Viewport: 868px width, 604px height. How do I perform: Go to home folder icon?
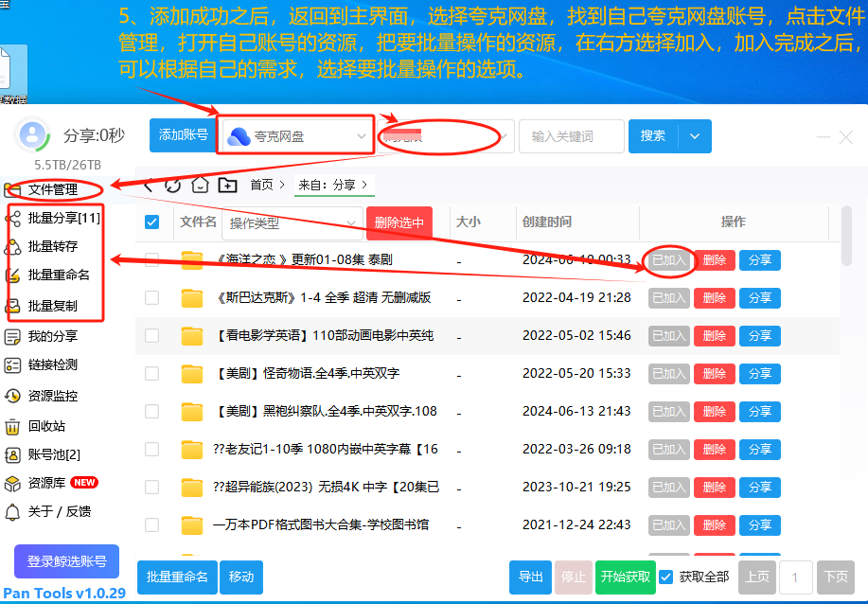[200, 185]
